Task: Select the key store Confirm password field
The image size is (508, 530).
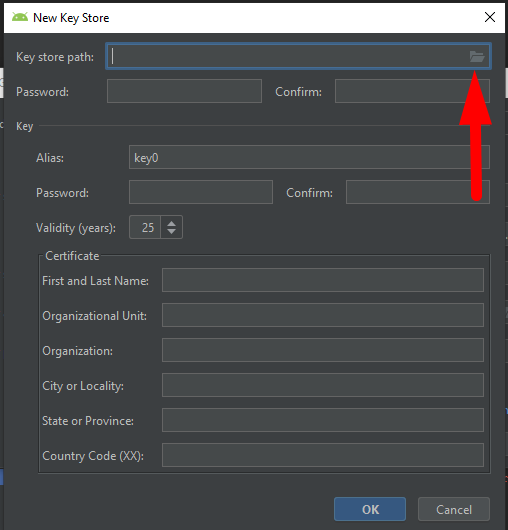Action: pos(412,91)
